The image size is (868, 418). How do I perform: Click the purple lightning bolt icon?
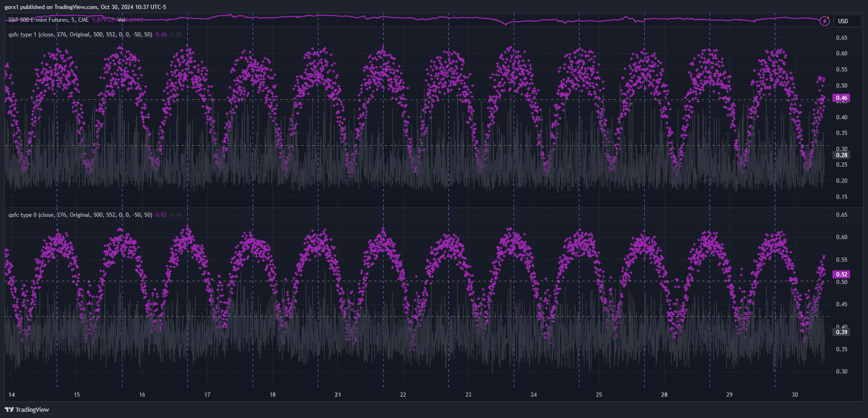coord(824,21)
